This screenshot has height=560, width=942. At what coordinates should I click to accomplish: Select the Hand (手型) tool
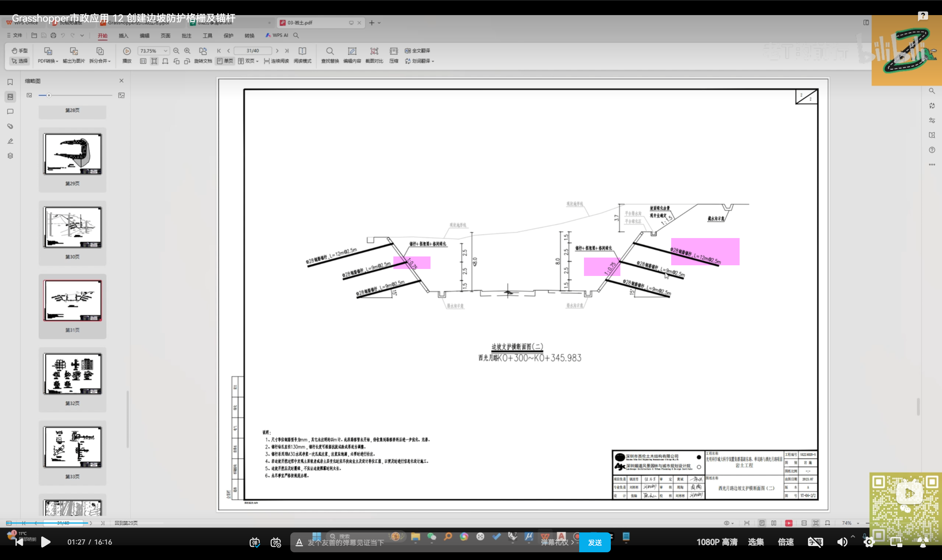(19, 50)
